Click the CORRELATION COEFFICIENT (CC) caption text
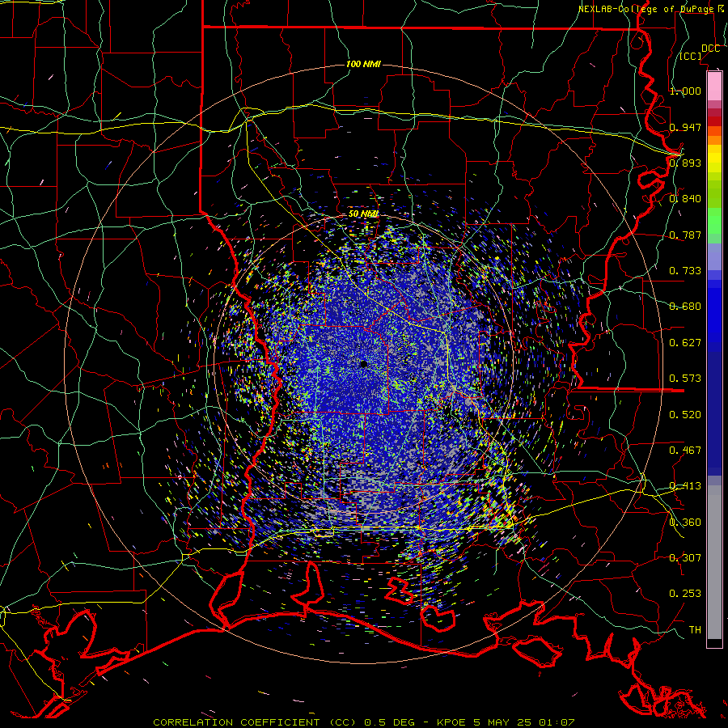 point(256,722)
